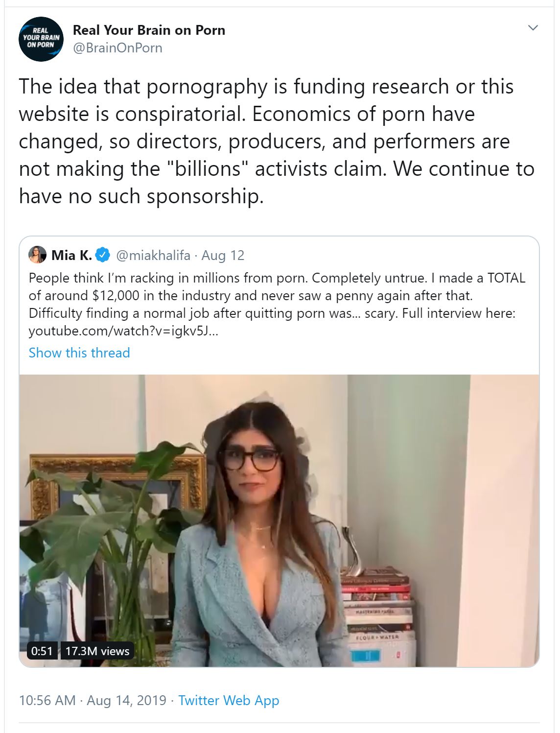
Task: Open the @miakhalifa handle
Action: click(153, 255)
